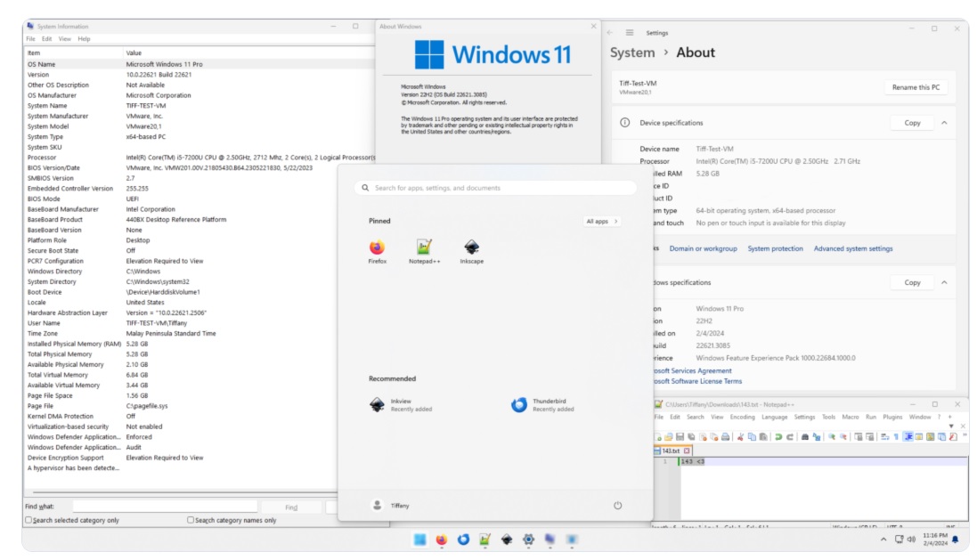This screenshot has width=977, height=560.
Task: Click the back arrow in the Settings window
Action: tap(610, 32)
